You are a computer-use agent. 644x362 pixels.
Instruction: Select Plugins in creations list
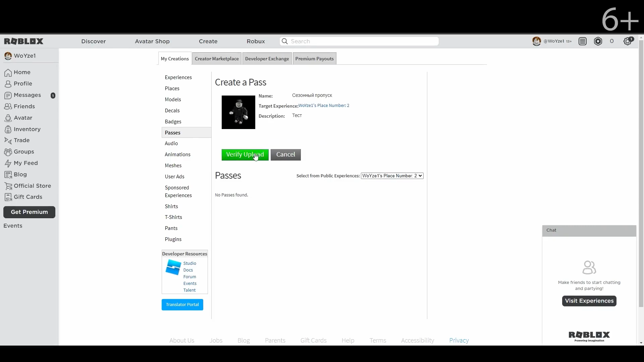(x=173, y=239)
